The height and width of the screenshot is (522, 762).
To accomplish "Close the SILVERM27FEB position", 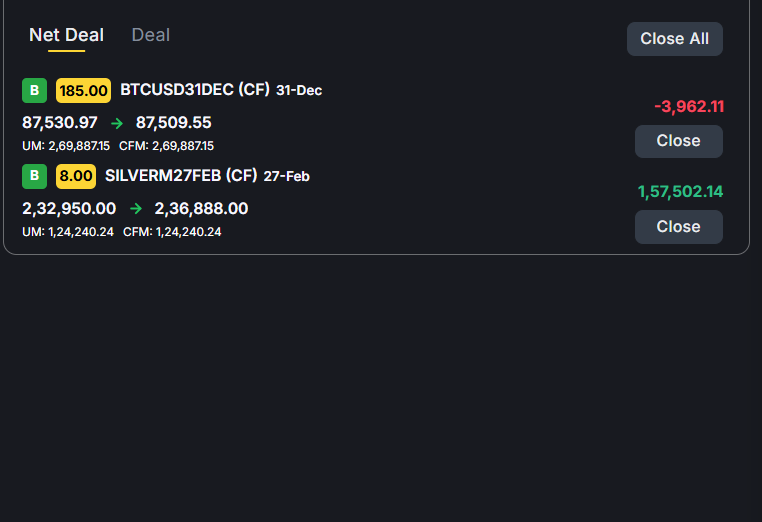I will [678, 227].
